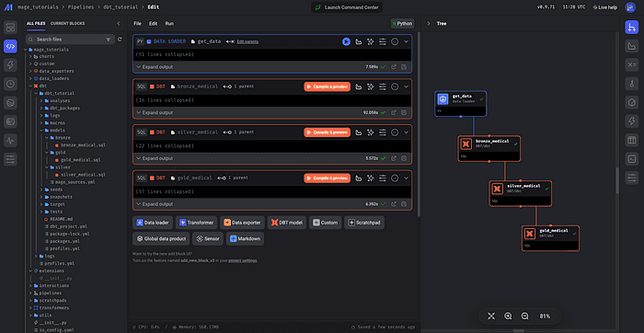Open the Edit menu
The image size is (644, 333).
click(x=154, y=24)
